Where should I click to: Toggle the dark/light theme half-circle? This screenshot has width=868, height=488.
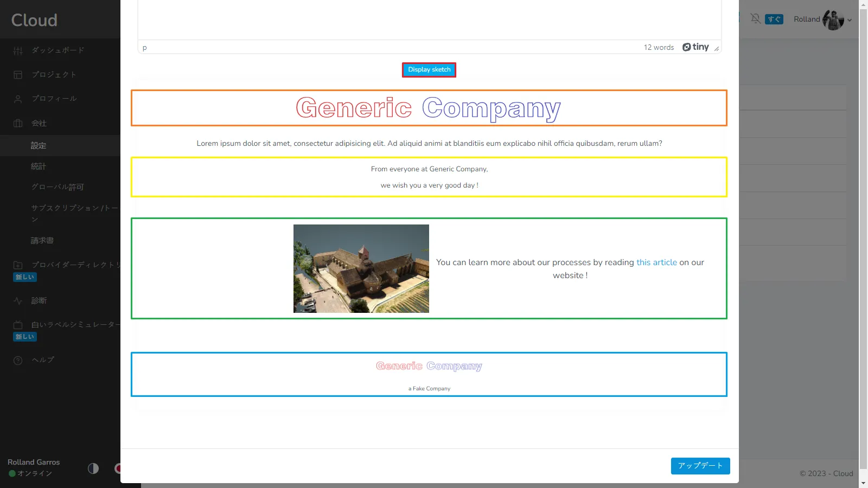click(x=93, y=468)
